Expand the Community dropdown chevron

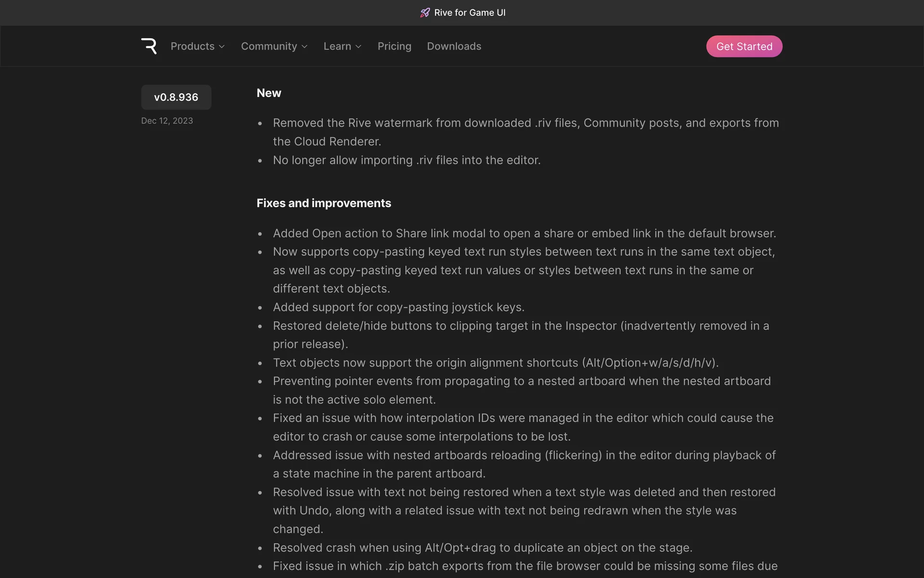305,47
